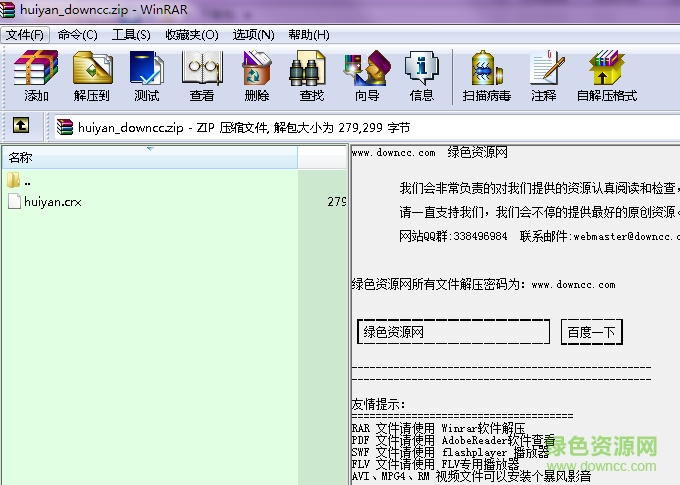Open the Find (查找) binoculars tool
Screen dimensions: 680x485
[308, 68]
